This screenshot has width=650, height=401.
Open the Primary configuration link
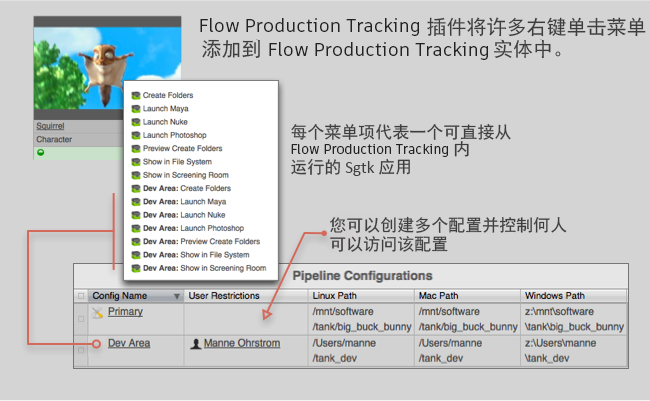click(x=125, y=312)
